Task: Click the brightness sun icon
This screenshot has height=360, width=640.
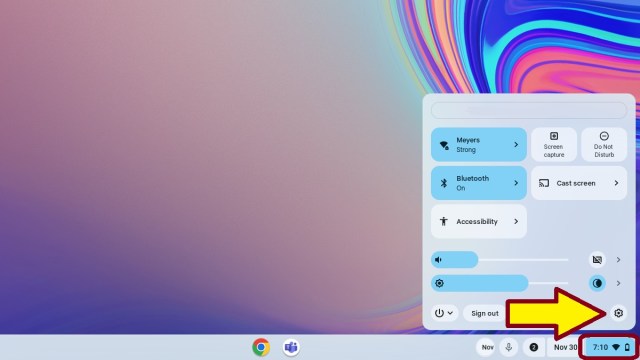Action: click(439, 283)
